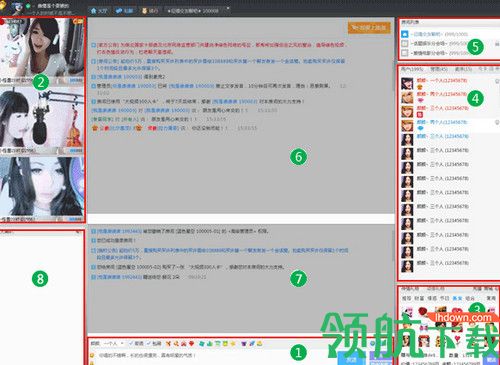Select the room 100008 tab
This screenshot has height=365, width=500.
193,11
